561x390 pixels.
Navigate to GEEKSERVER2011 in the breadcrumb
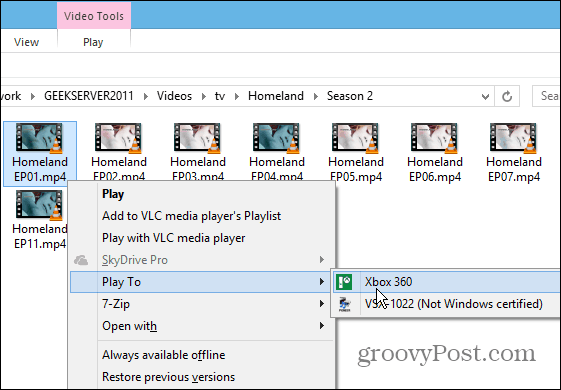[89, 96]
